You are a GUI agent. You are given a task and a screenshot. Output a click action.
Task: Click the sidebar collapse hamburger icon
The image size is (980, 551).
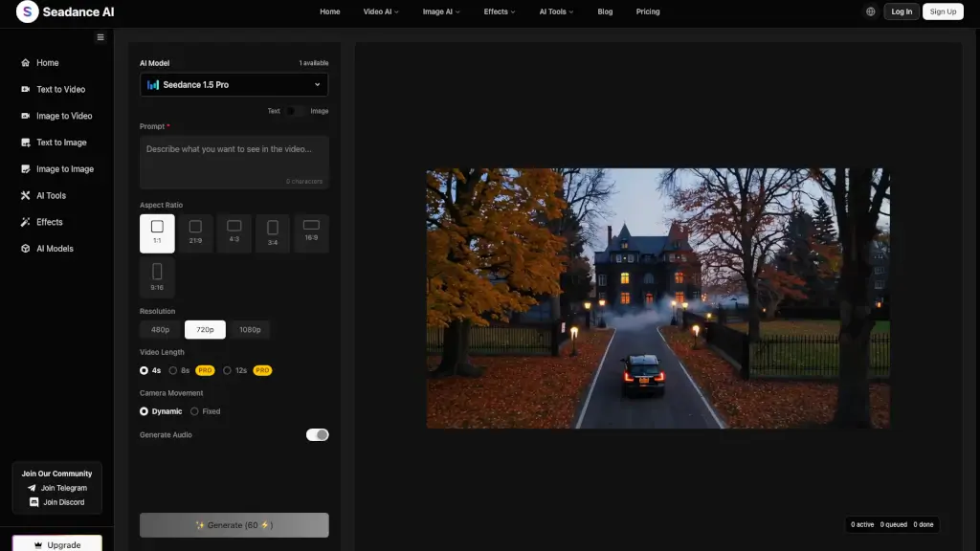coord(100,37)
